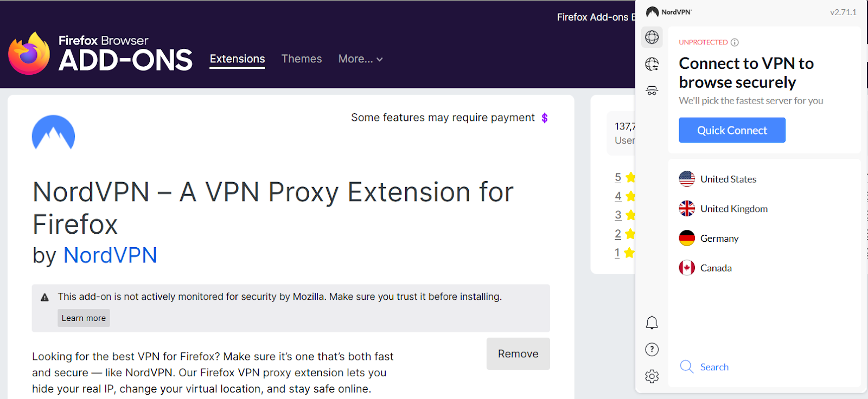This screenshot has height=399, width=868.
Task: Click the Remove add-on button
Action: (518, 354)
